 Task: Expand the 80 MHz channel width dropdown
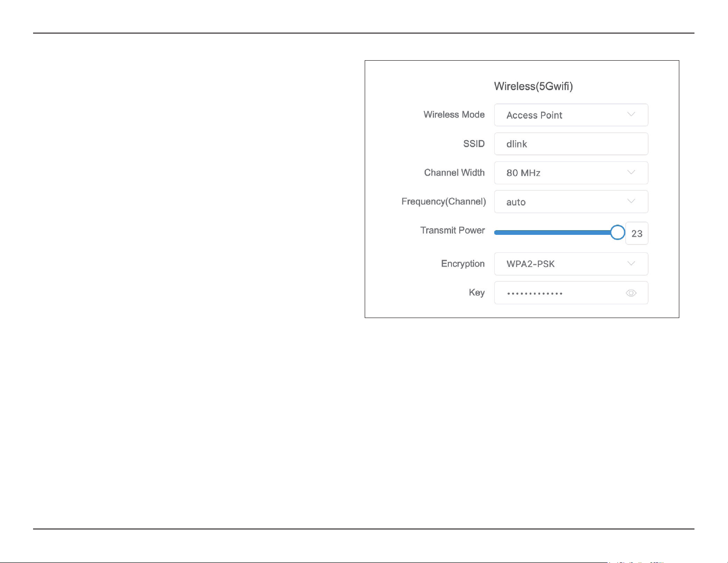coord(571,173)
